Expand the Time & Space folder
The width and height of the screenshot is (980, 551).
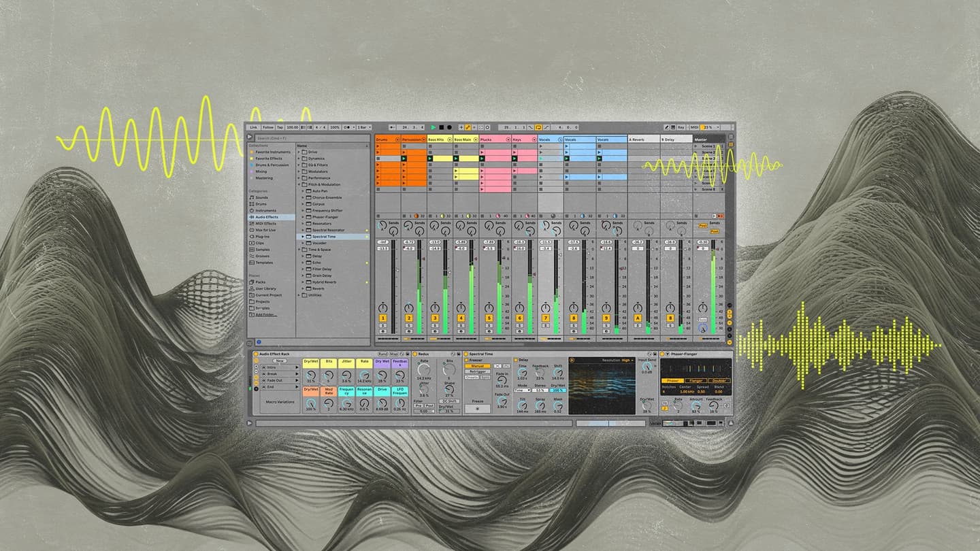click(299, 250)
